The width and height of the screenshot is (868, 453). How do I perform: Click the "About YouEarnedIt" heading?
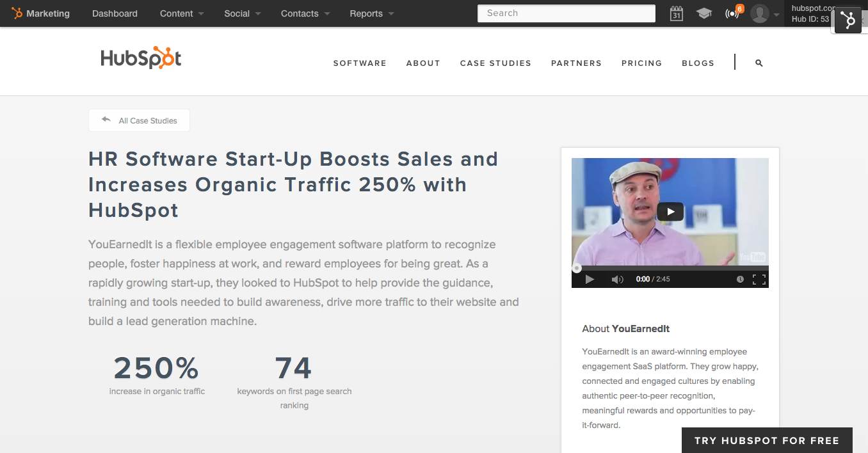pos(626,328)
